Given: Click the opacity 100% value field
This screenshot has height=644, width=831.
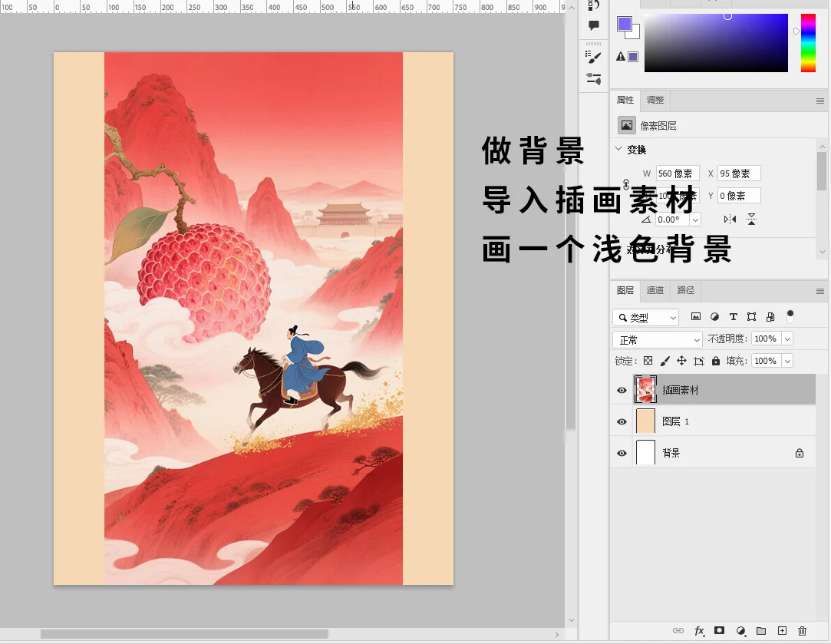Looking at the screenshot, I should tap(767, 339).
